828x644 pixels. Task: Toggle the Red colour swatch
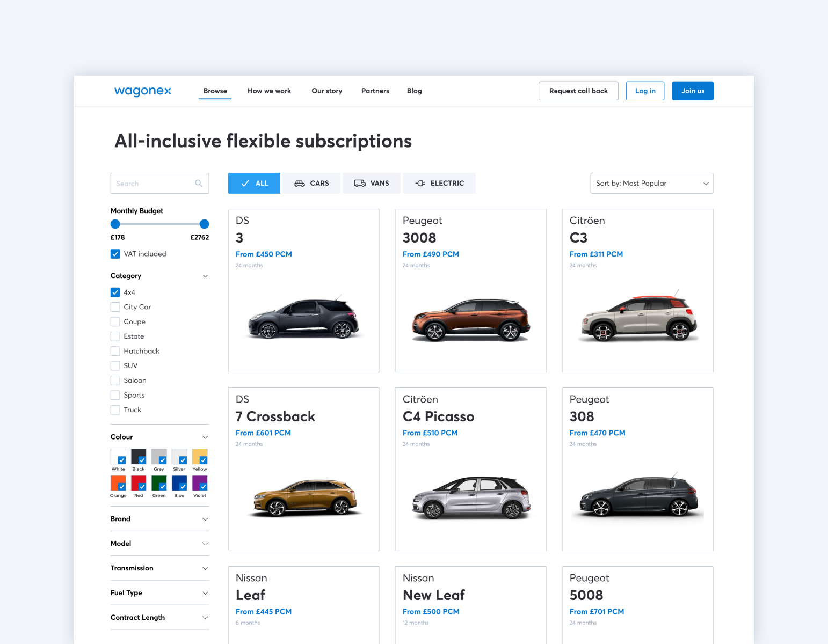click(x=139, y=483)
